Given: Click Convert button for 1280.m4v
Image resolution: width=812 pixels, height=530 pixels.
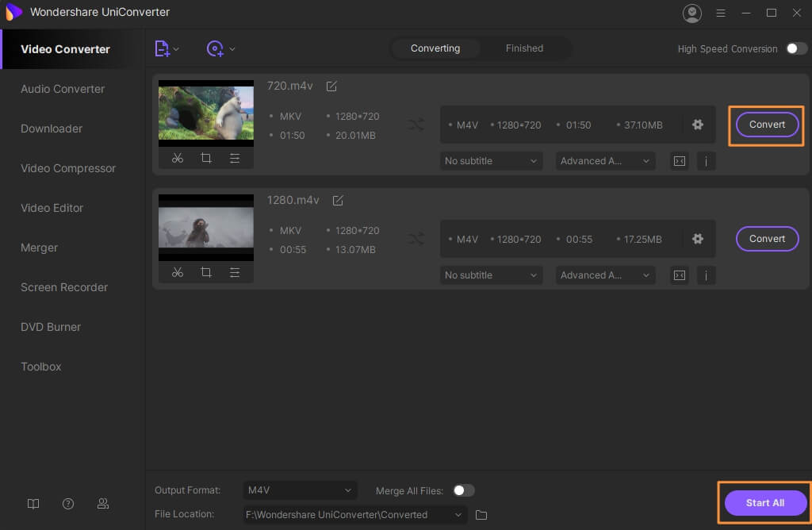Looking at the screenshot, I should point(767,239).
